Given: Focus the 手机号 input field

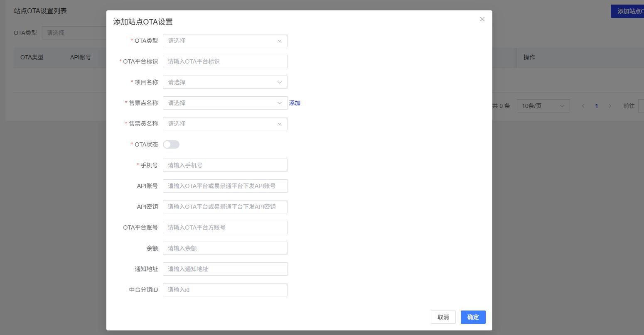Looking at the screenshot, I should [x=225, y=165].
